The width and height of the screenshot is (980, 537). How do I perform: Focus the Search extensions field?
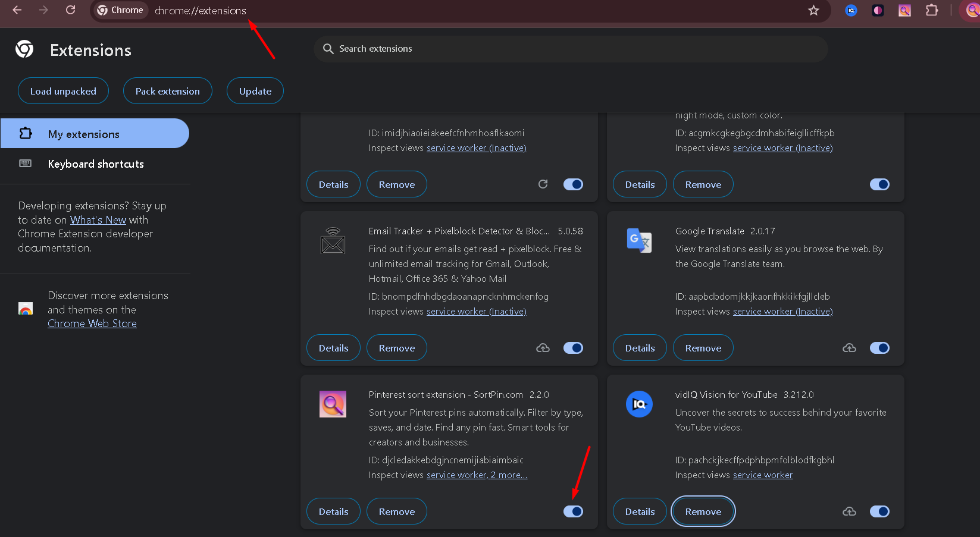click(x=571, y=49)
